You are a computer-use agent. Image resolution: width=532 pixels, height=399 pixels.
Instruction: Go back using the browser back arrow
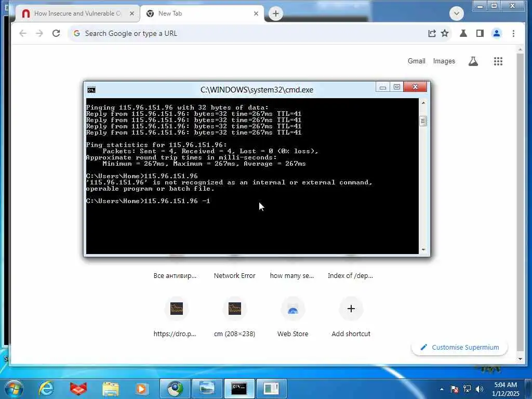point(23,33)
